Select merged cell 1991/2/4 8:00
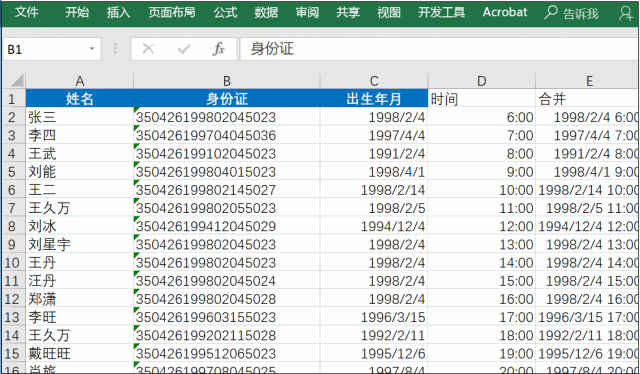The image size is (640, 374). coord(588,153)
